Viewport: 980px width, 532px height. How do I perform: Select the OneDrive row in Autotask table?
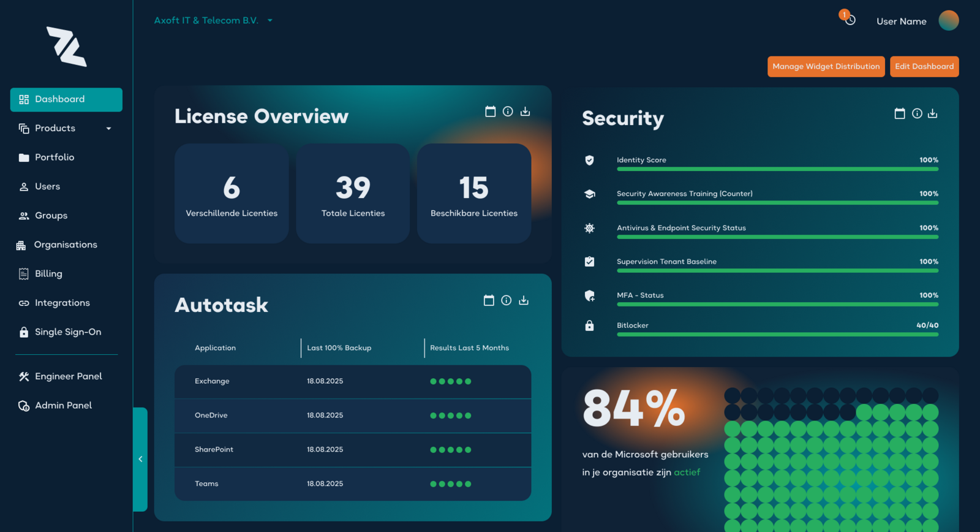pos(353,416)
